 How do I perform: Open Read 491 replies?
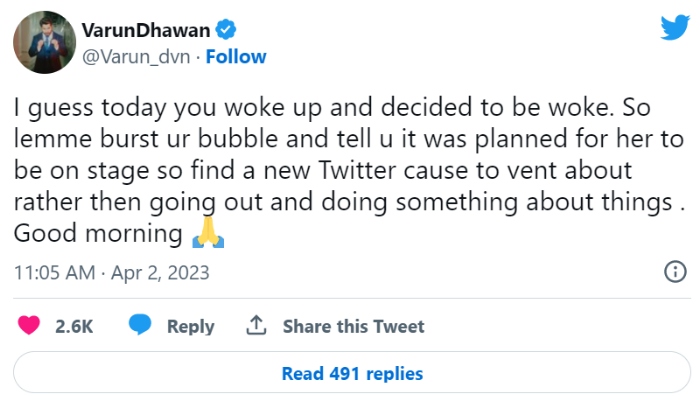coord(352,374)
